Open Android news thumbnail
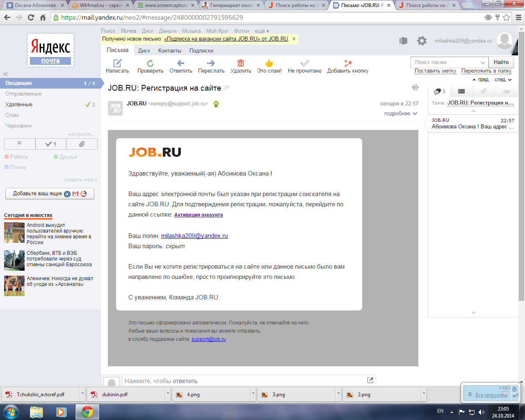This screenshot has width=525, height=420. pyautogui.click(x=14, y=233)
